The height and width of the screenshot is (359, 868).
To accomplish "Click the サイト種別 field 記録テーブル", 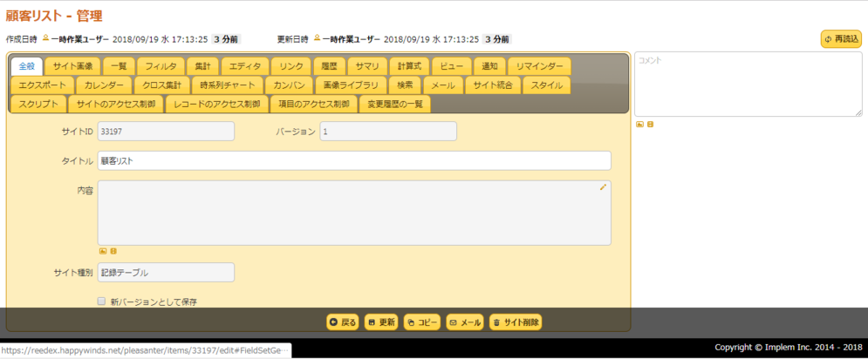I will pyautogui.click(x=166, y=272).
